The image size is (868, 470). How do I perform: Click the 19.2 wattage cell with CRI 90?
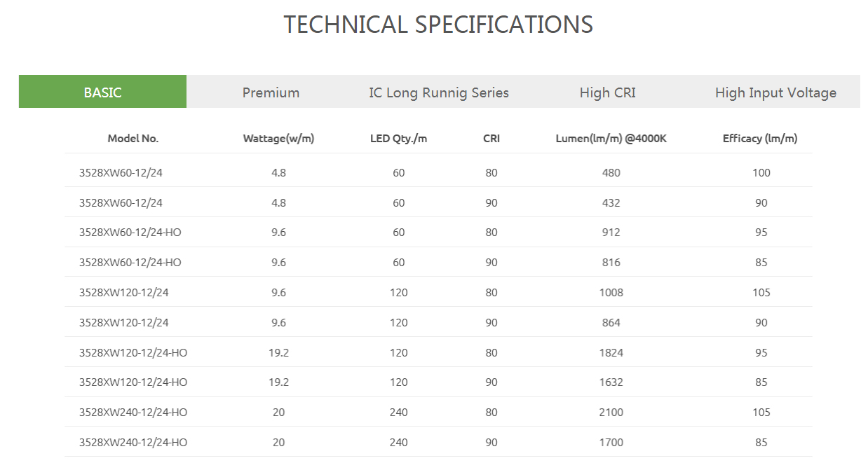[x=278, y=382]
